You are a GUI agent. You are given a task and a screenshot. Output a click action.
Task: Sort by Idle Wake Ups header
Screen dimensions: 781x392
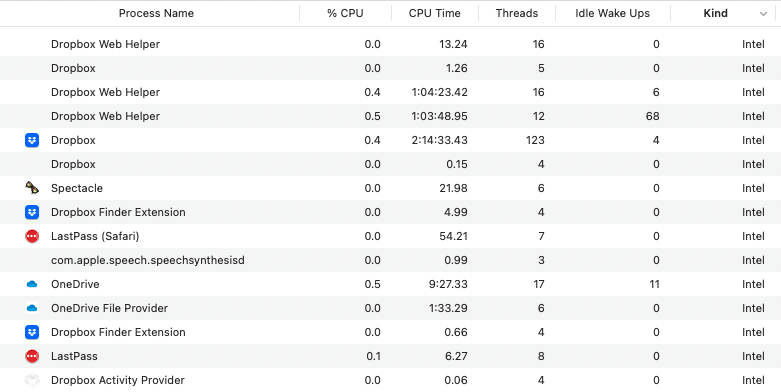point(613,13)
